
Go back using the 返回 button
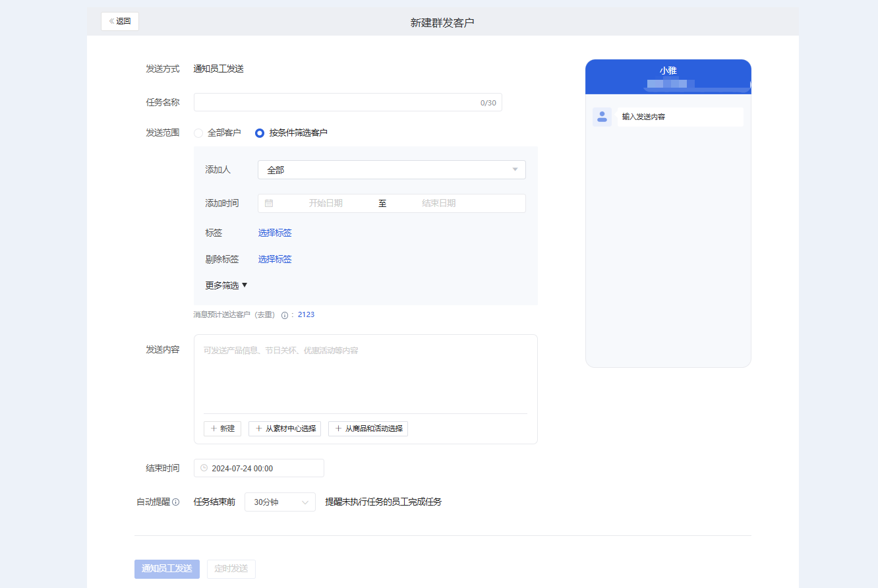120,21
